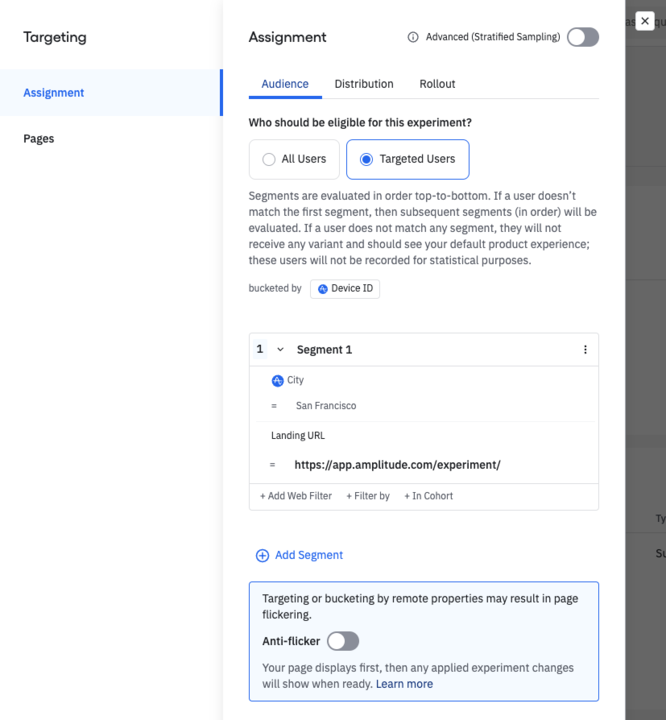
Task: Edit the app.amplitude.com landing URL value
Action: tap(397, 465)
